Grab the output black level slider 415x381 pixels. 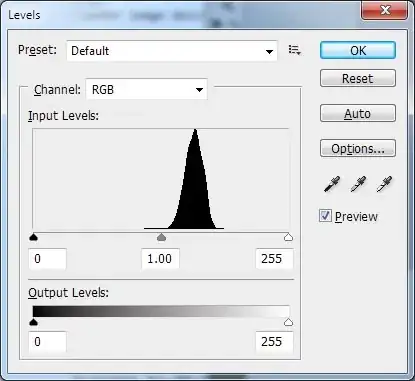point(34,322)
